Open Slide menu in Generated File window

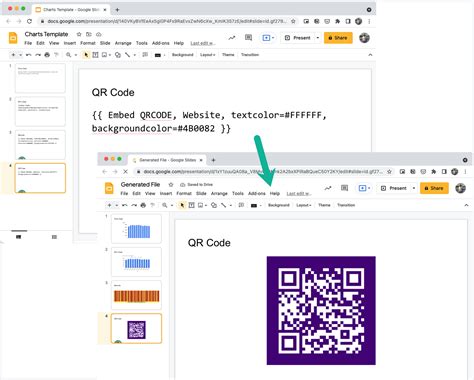point(201,193)
